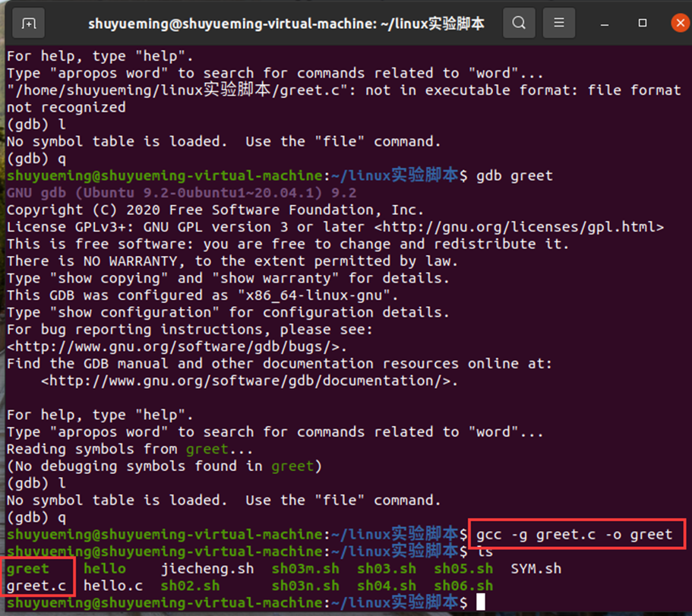This screenshot has height=616, width=692.
Task: Maximize the terminal window
Action: pyautogui.click(x=643, y=23)
